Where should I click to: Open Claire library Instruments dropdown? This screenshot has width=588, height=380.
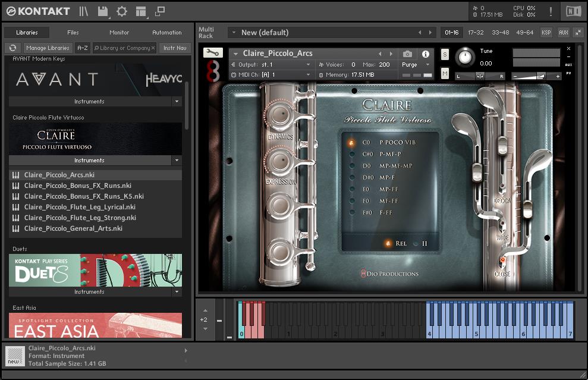click(176, 161)
